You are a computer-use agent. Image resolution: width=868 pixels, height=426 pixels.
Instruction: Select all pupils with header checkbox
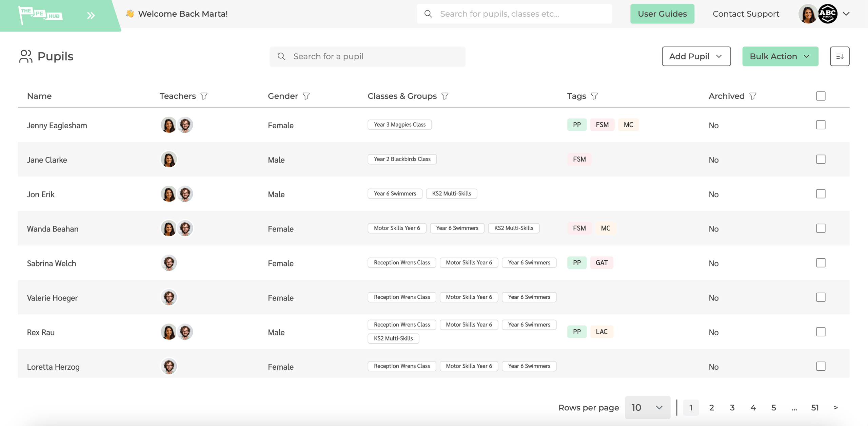821,96
